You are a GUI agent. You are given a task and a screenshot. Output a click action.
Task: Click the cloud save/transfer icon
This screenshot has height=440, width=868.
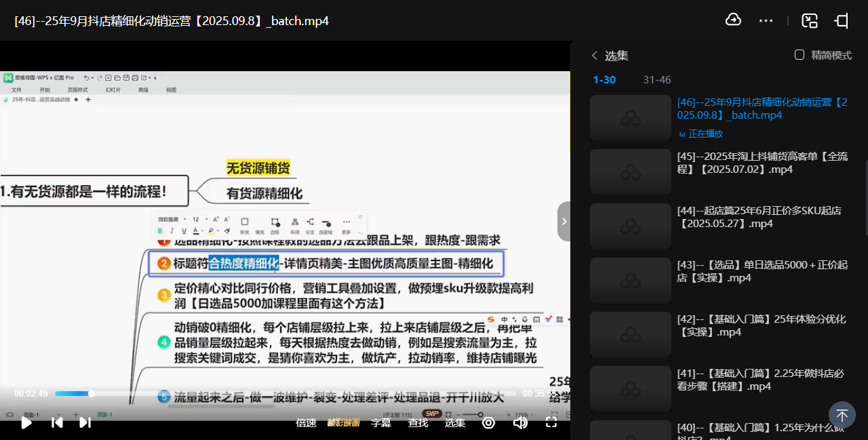coord(733,20)
